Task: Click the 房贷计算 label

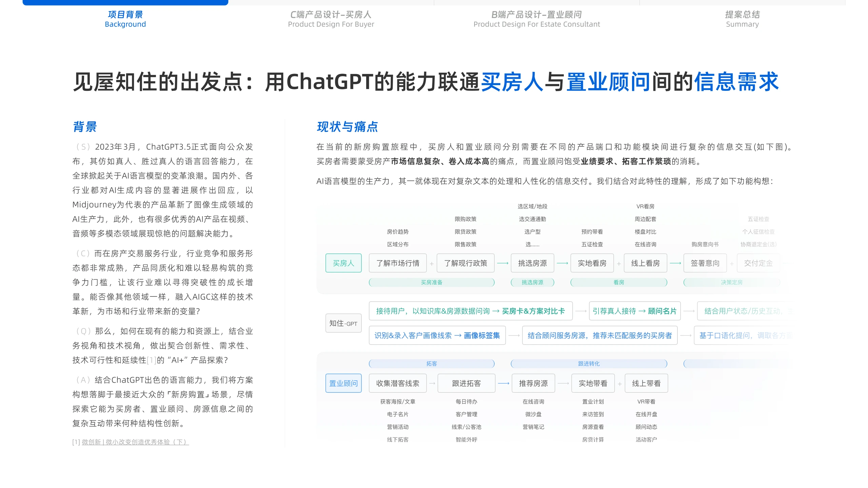Action: pyautogui.click(x=593, y=440)
